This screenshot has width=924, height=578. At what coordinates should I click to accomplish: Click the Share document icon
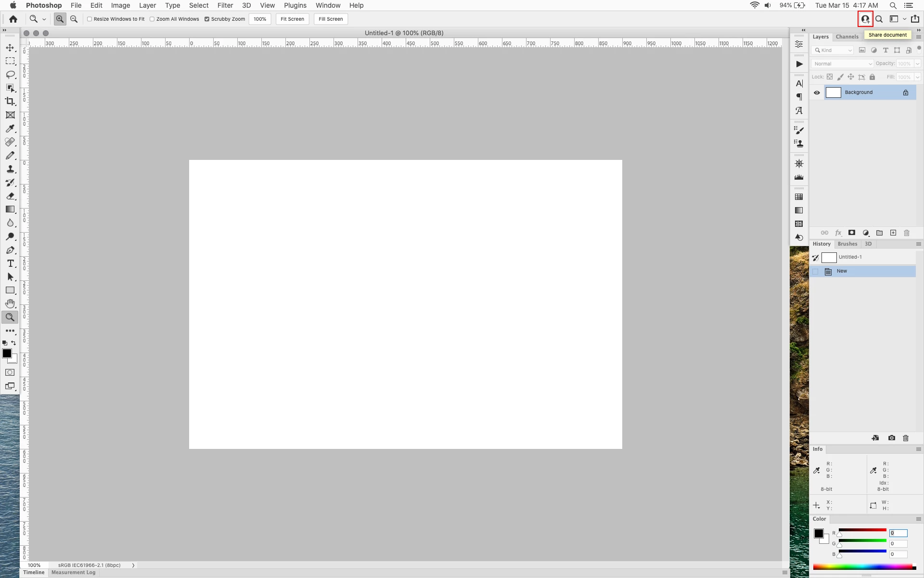point(865,19)
